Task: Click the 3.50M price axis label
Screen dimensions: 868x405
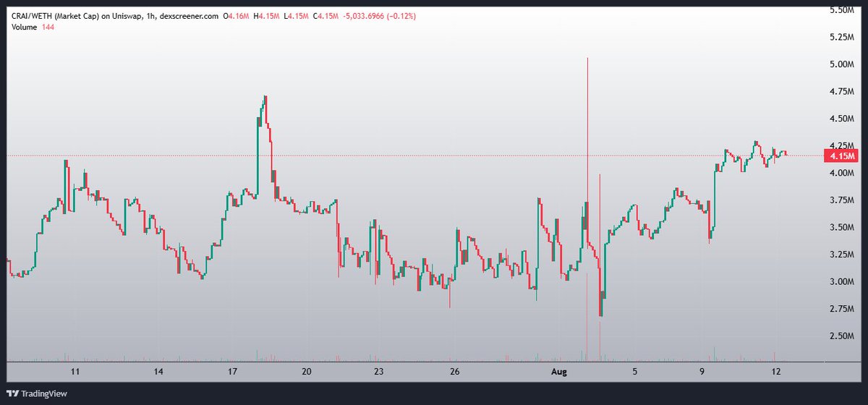Action: [x=841, y=227]
